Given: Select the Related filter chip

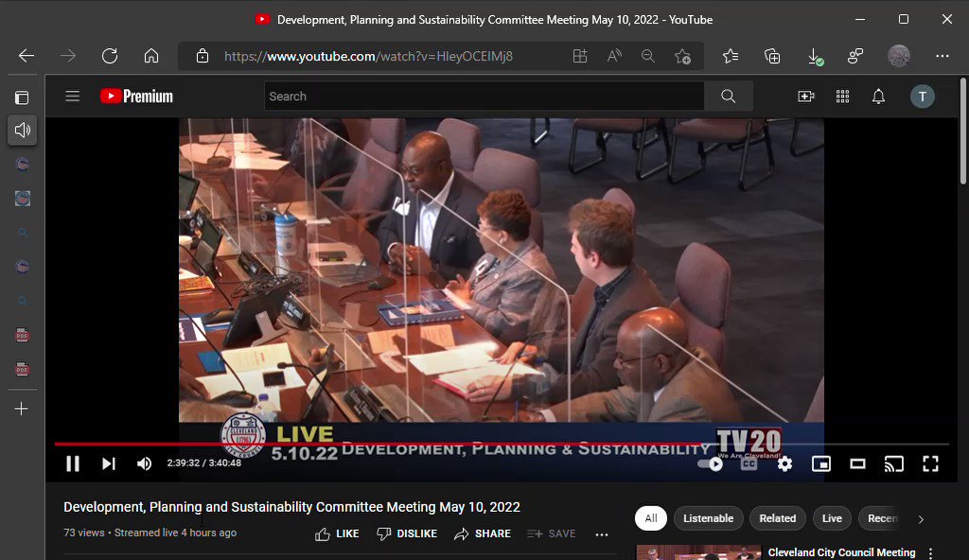Looking at the screenshot, I should [778, 518].
